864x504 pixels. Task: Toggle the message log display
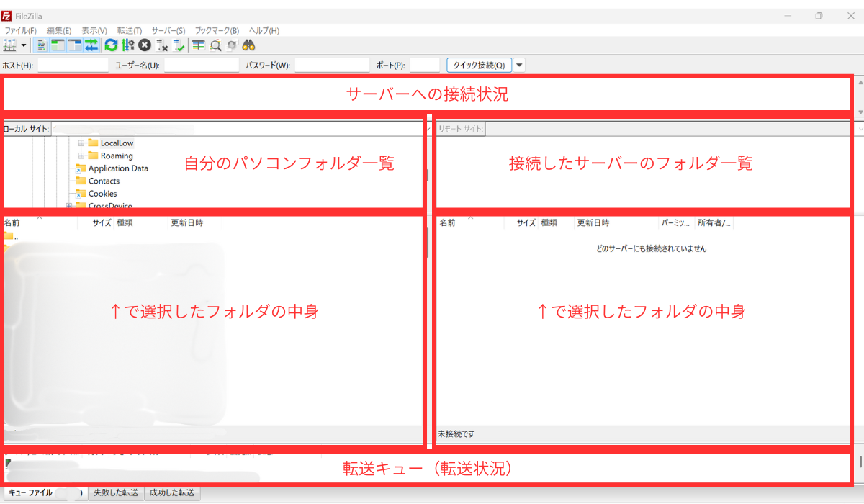[x=41, y=45]
